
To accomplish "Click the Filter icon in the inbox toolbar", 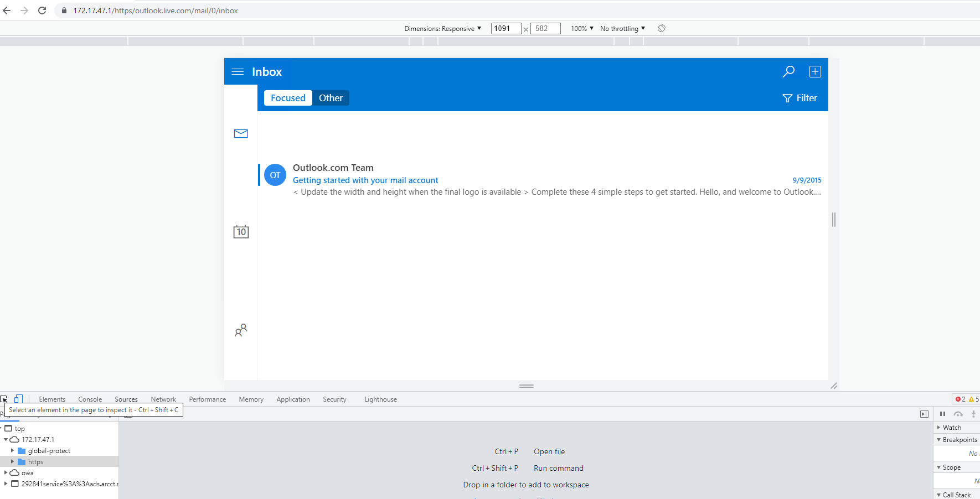I will pyautogui.click(x=787, y=98).
